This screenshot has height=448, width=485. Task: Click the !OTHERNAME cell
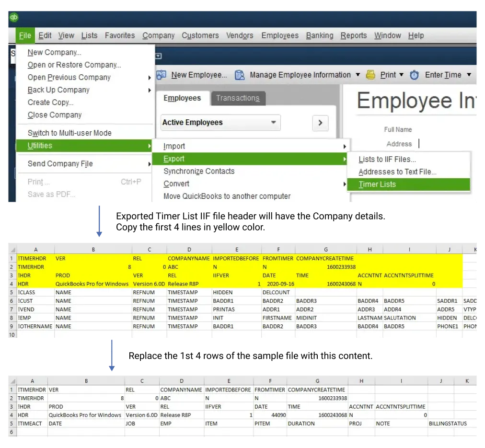click(x=35, y=326)
